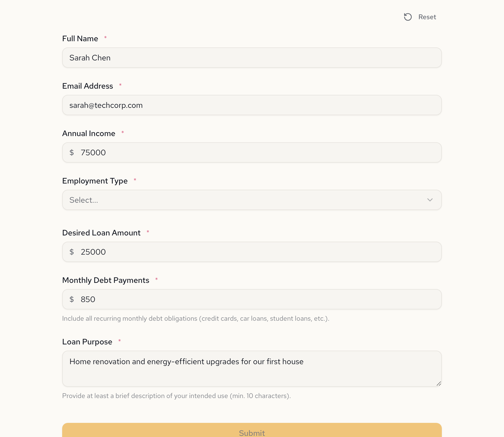Click the Desired Loan Amount value 25000
The width and height of the screenshot is (504, 437).
tap(93, 252)
